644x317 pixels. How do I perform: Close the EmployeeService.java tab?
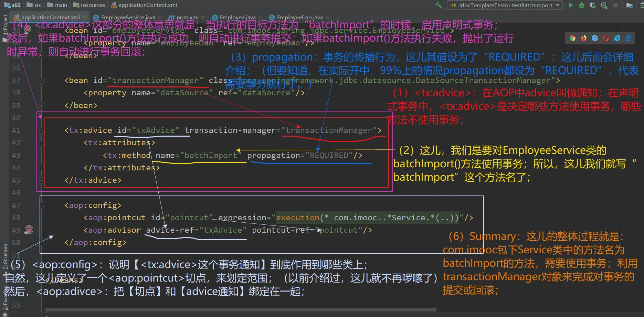pos(160,17)
